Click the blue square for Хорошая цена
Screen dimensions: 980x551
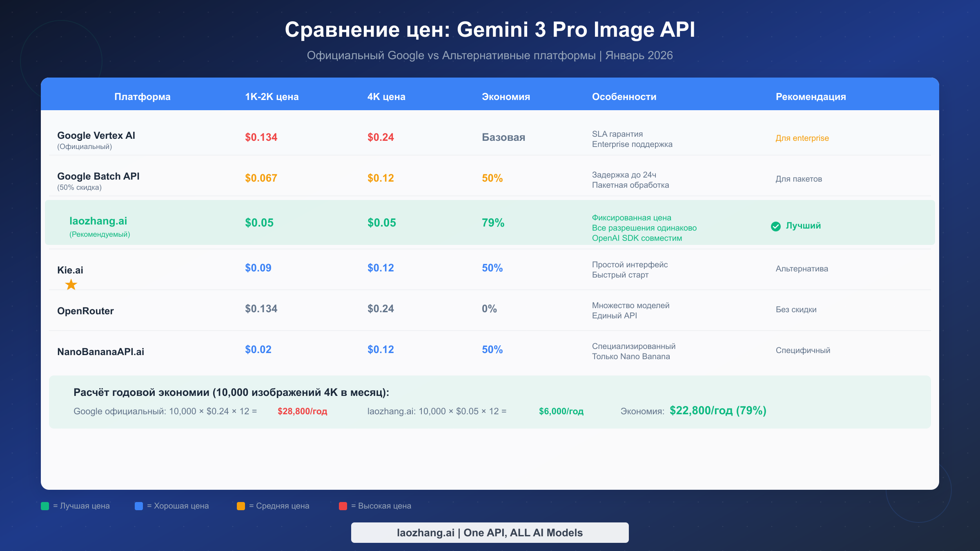click(138, 506)
